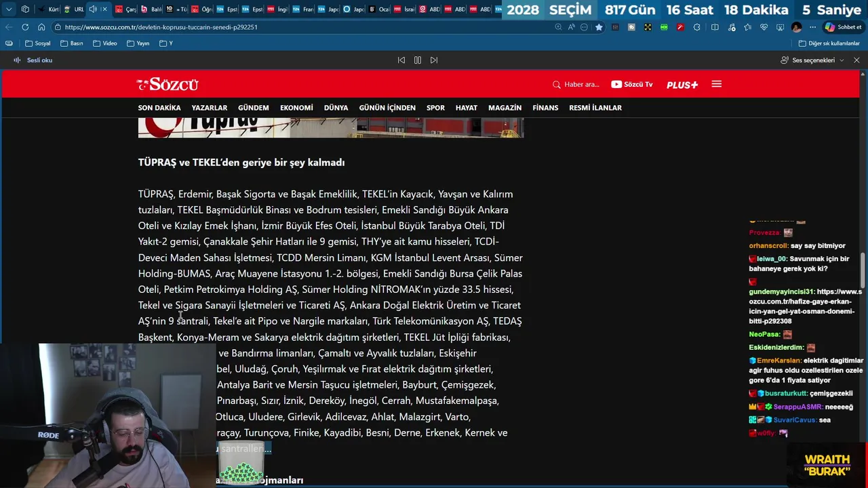This screenshot has width=868, height=488.
Task: Open the Y bookmarks folder
Action: tap(166, 43)
